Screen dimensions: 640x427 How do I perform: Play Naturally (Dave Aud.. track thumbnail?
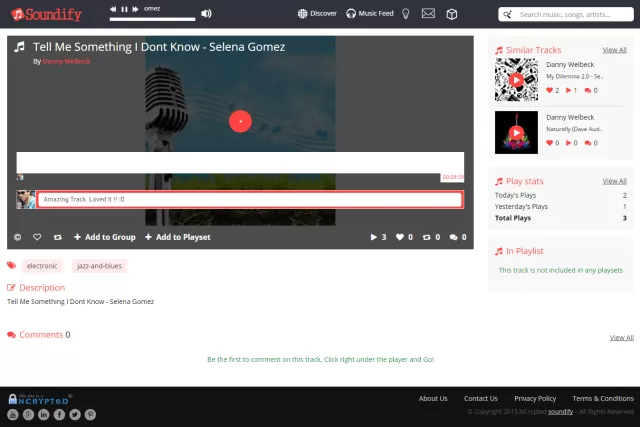tap(516, 133)
